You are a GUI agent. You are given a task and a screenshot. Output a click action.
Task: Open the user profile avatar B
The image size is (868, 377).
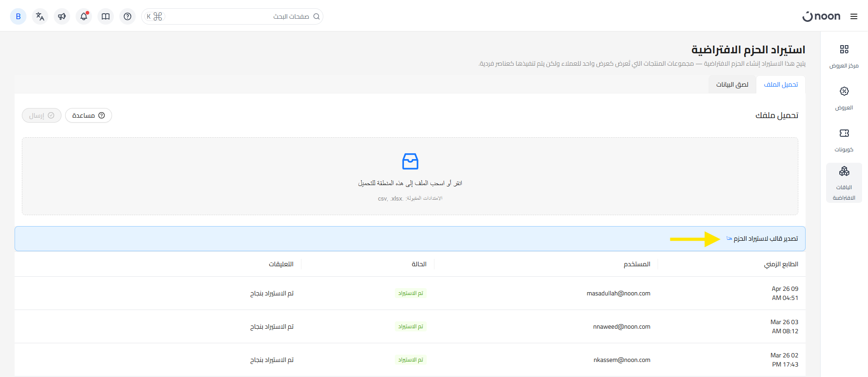click(x=18, y=16)
